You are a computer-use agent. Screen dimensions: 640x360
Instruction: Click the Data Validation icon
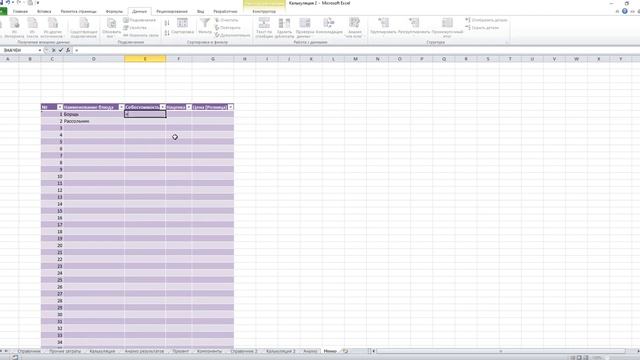[304, 27]
